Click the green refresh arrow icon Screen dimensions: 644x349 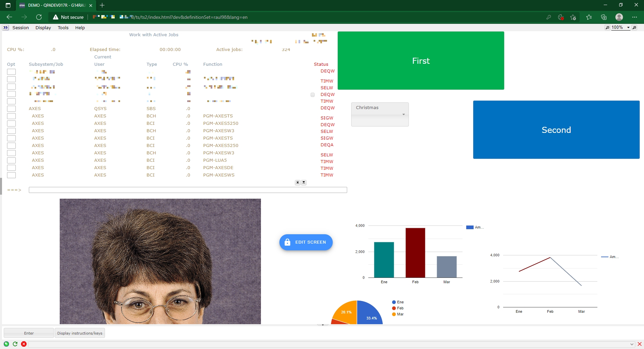click(15, 344)
